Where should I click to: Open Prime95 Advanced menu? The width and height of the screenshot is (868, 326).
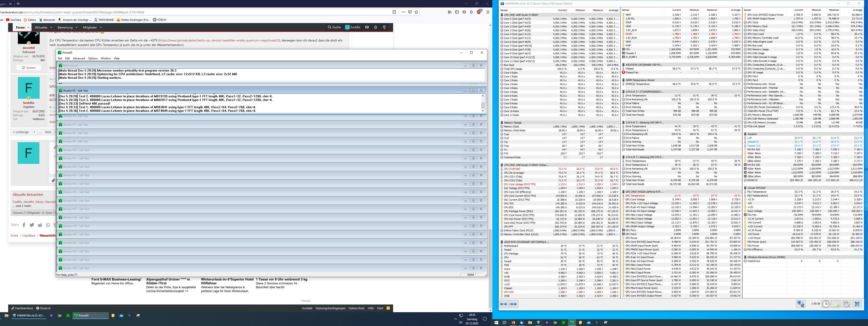79,58
